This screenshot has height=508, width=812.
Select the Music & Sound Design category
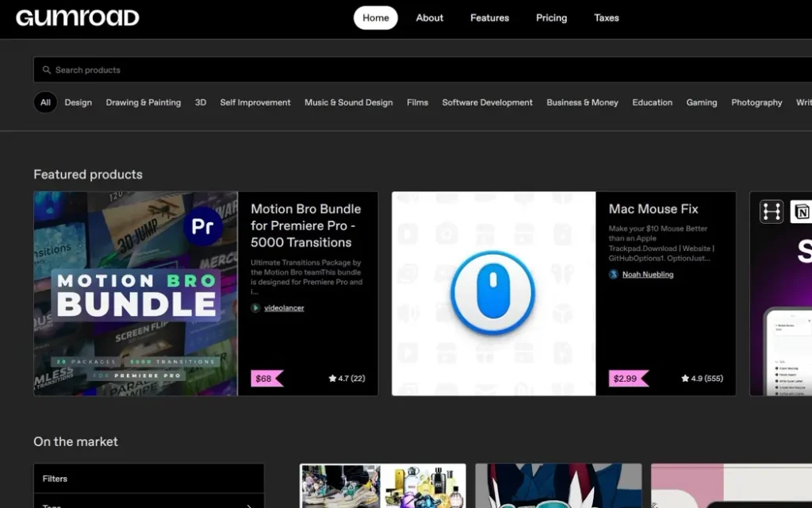coord(349,102)
